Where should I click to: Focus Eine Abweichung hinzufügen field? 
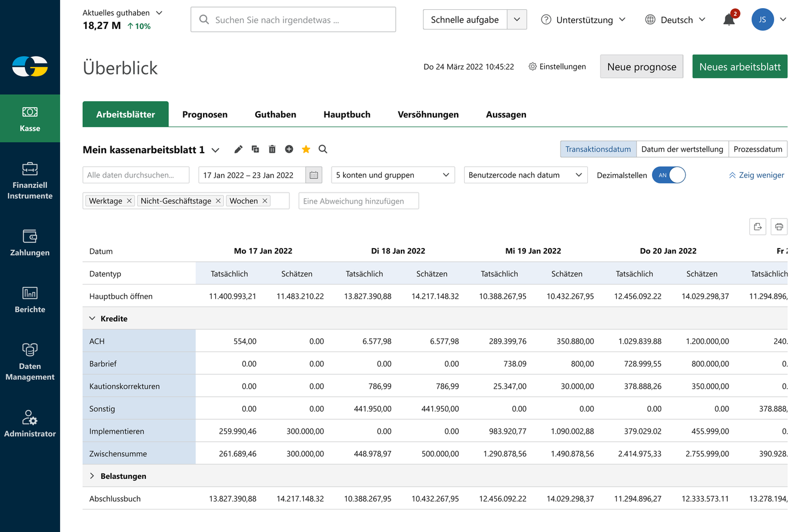coord(359,201)
